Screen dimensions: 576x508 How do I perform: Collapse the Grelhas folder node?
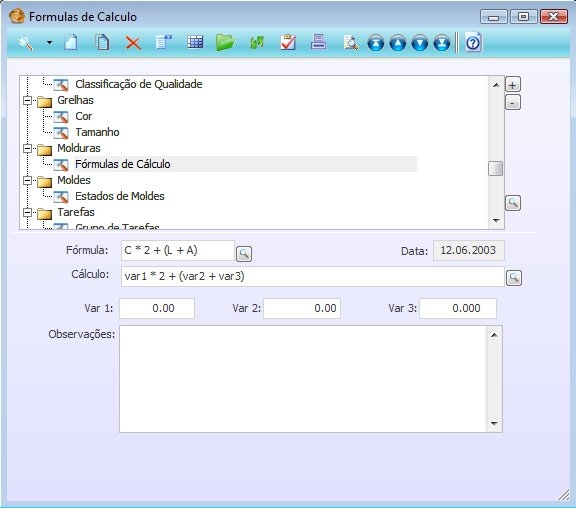(28, 100)
